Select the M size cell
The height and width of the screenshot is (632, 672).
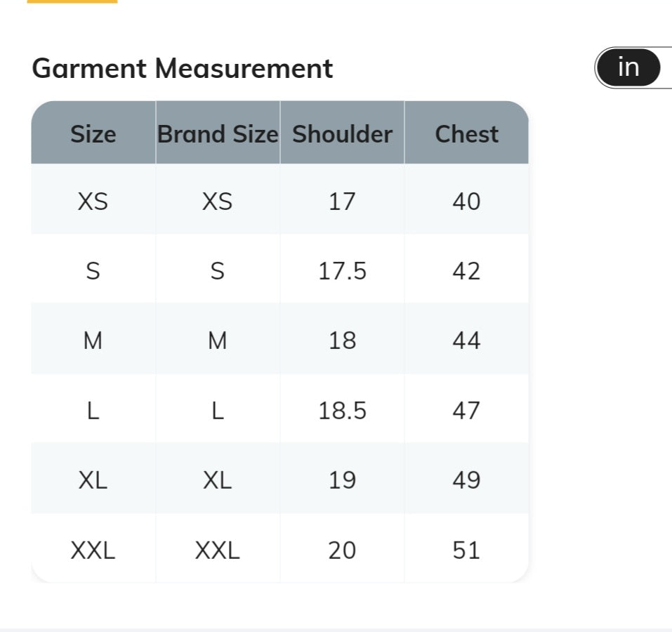pos(93,339)
